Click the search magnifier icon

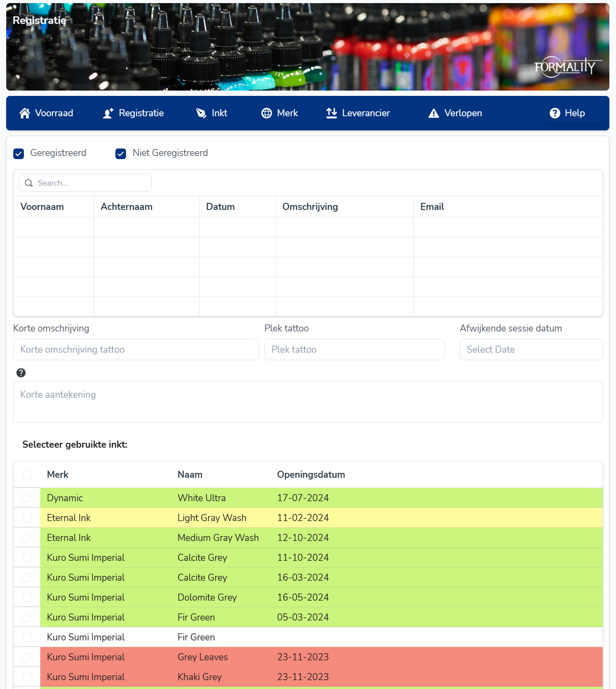click(x=29, y=183)
